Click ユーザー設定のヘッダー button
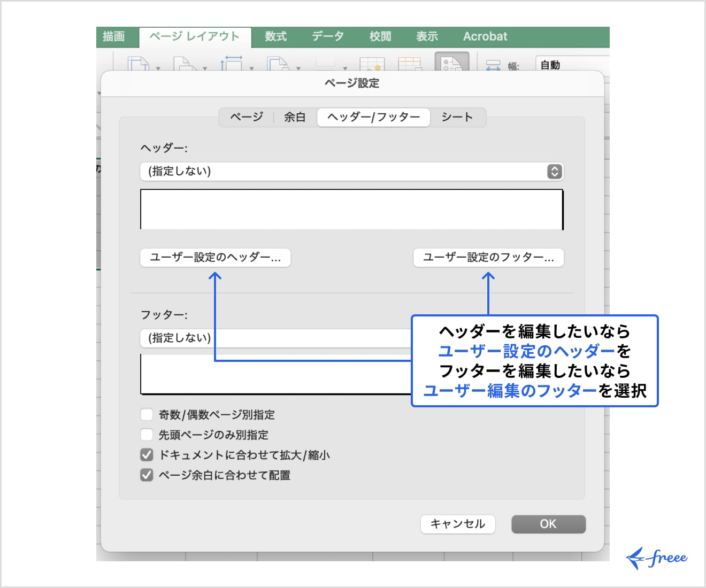Screen dimensions: 706x588 pos(216,258)
